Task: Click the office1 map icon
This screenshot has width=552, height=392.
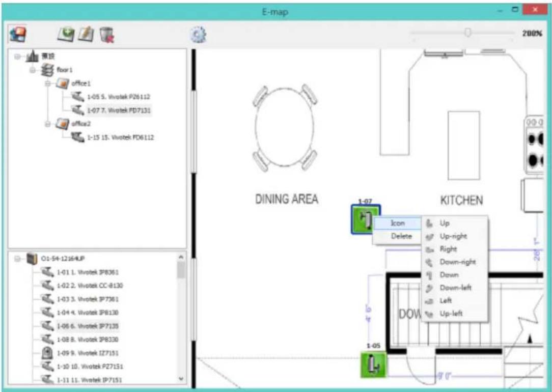Action: click(x=62, y=83)
